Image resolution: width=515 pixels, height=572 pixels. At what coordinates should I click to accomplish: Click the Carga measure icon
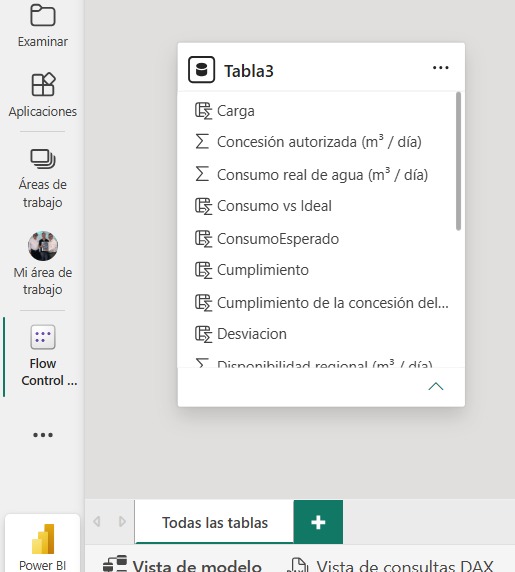click(203, 111)
